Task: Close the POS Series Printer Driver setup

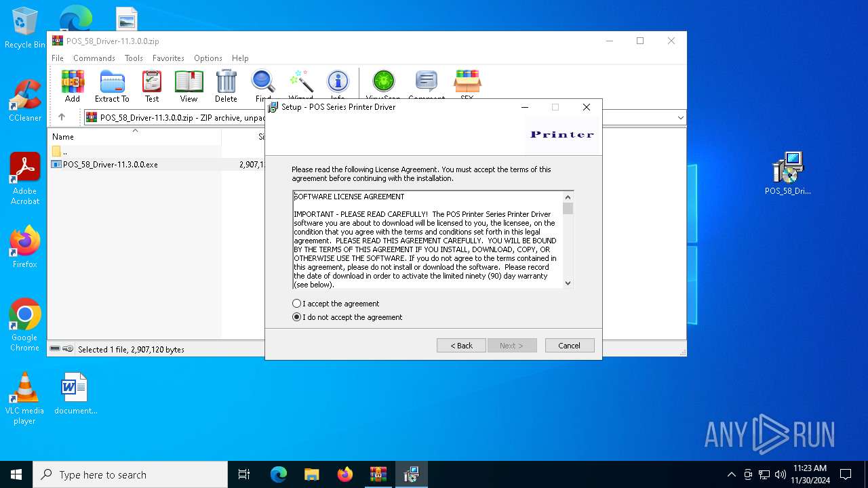Action: [x=587, y=107]
